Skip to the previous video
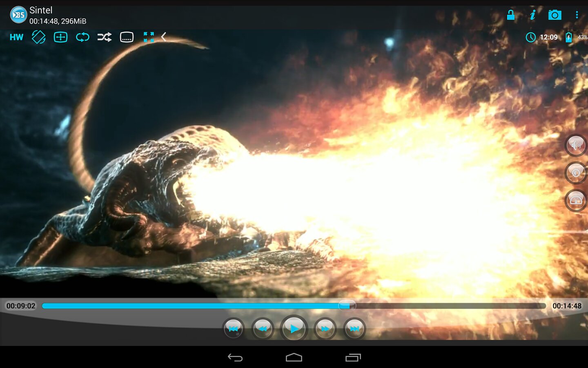 [234, 328]
